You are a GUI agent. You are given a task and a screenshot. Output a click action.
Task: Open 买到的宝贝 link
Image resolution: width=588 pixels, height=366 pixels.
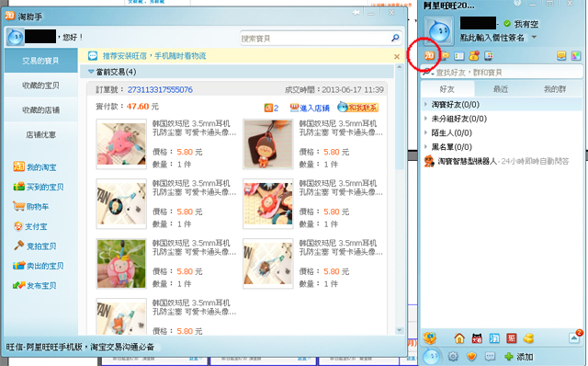[39, 187]
